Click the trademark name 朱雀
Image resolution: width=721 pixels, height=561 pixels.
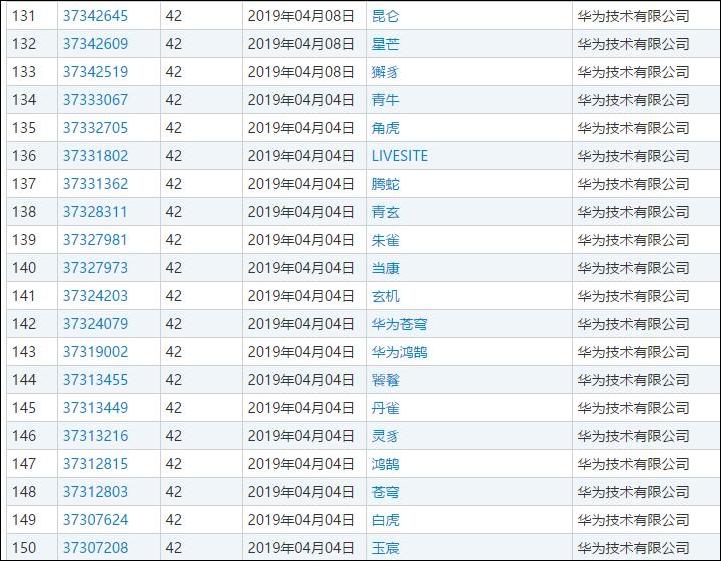point(385,240)
